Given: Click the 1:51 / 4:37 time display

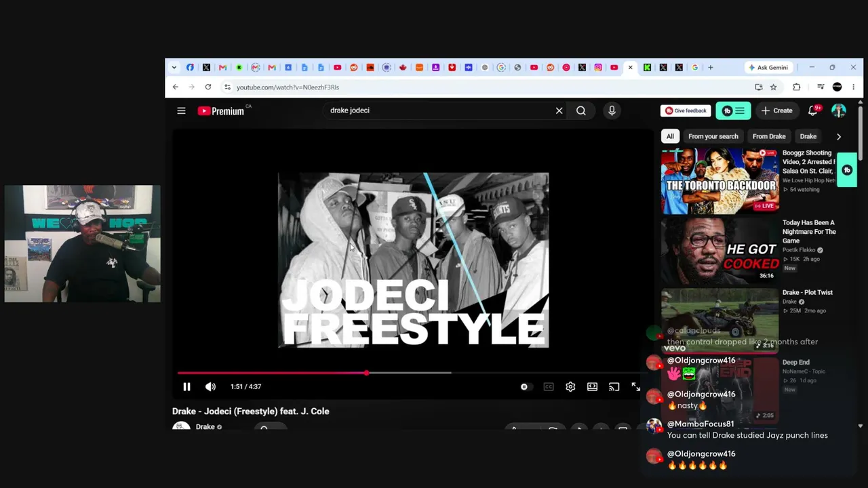Looking at the screenshot, I should tap(245, 386).
